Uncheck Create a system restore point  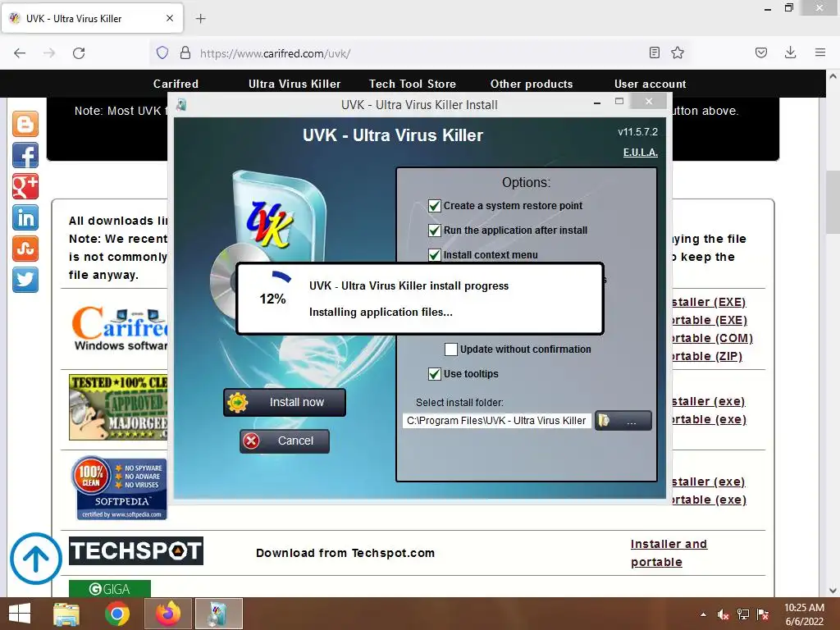[x=435, y=206]
